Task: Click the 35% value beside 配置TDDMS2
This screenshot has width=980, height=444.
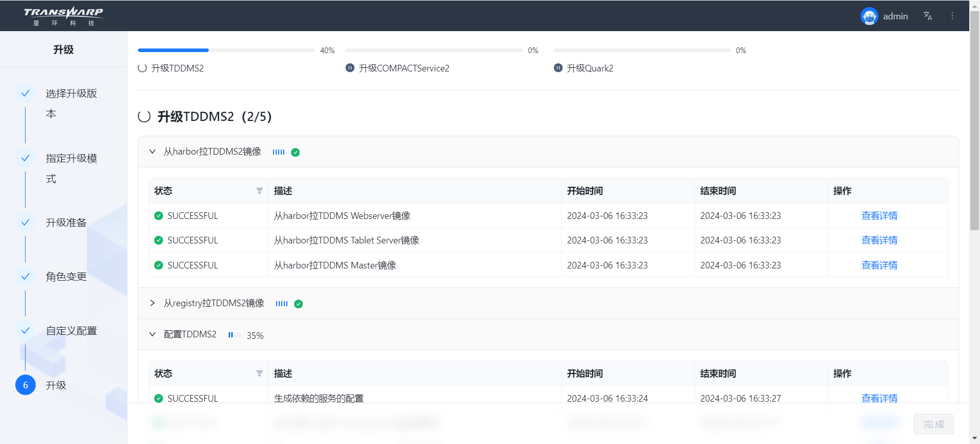Action: tap(255, 335)
